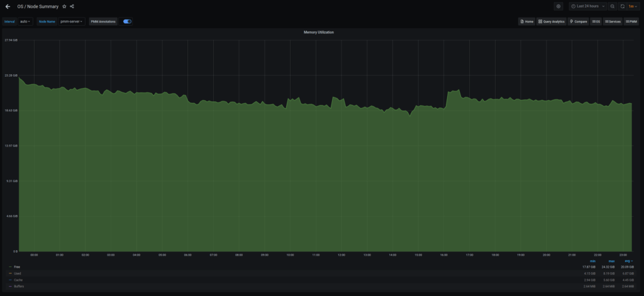The width and height of the screenshot is (644, 296).
Task: Sort legend by avg column header
Action: pos(627,261)
